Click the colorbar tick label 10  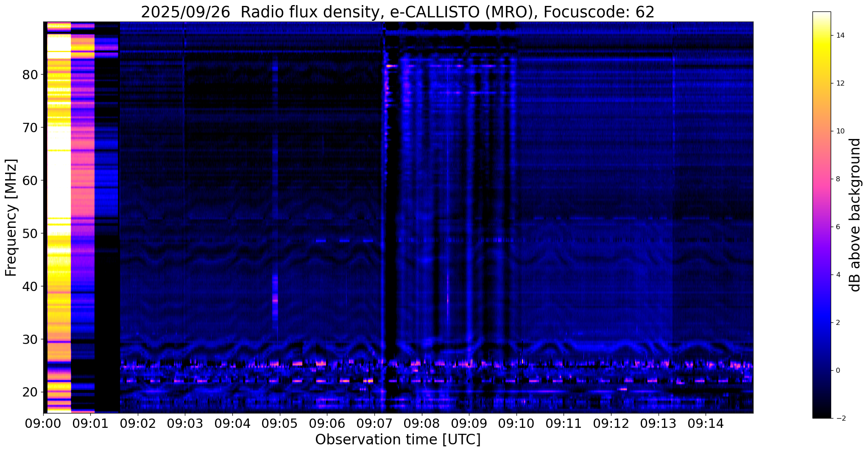(x=840, y=131)
